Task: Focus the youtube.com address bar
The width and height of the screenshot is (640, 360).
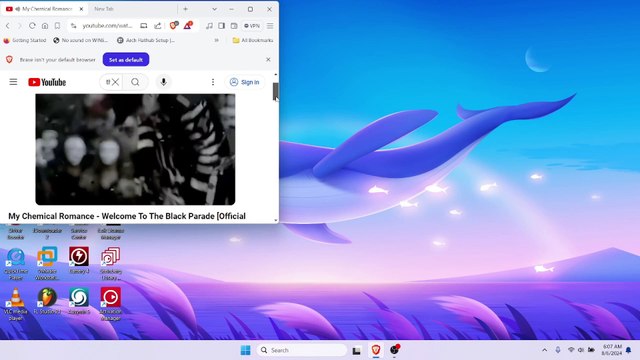Action: (107, 26)
